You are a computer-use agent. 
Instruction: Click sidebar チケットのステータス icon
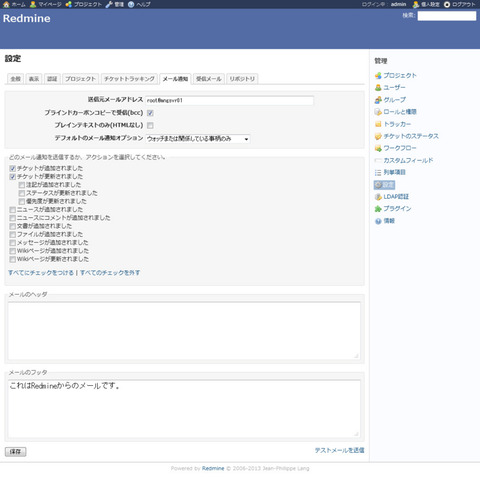click(378, 136)
